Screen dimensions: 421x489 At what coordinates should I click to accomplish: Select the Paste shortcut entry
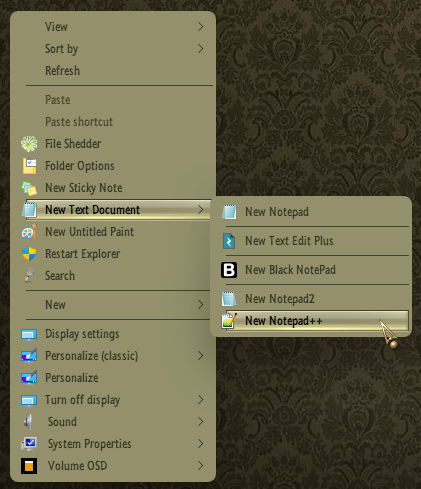click(79, 122)
